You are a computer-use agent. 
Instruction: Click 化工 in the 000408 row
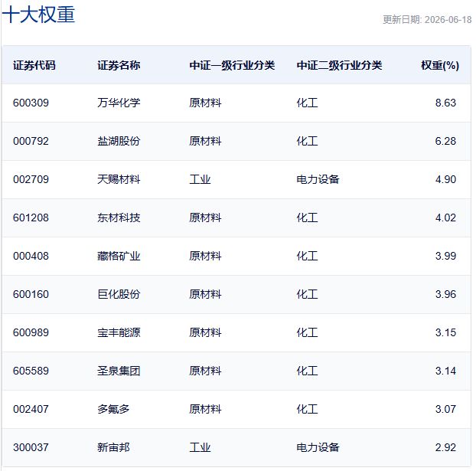coord(307,256)
